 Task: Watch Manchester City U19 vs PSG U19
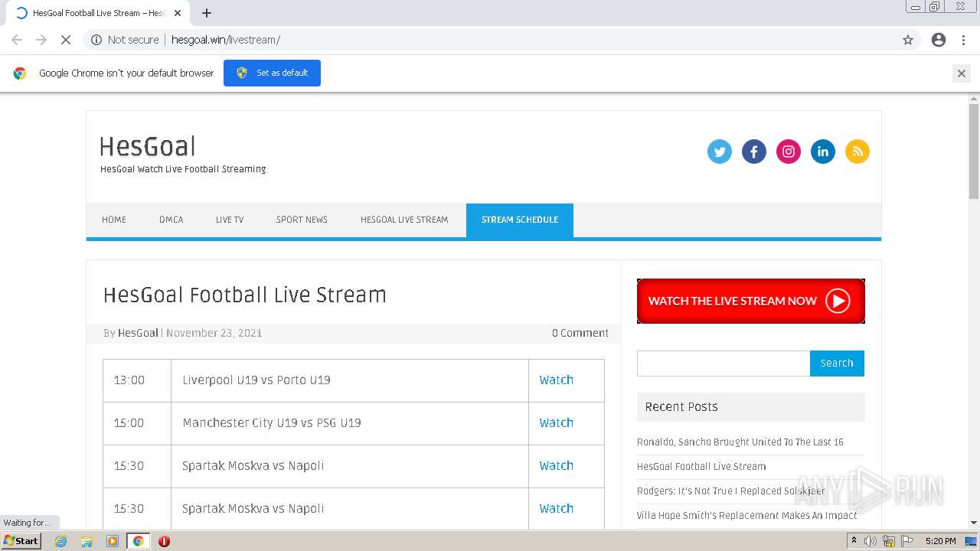click(x=557, y=423)
